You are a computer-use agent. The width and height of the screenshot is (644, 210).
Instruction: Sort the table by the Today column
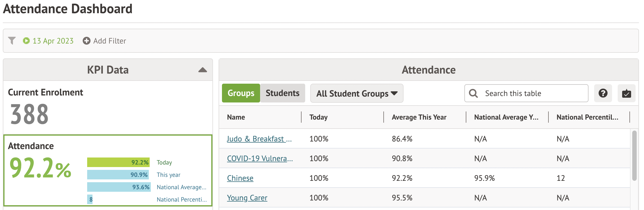[318, 117]
